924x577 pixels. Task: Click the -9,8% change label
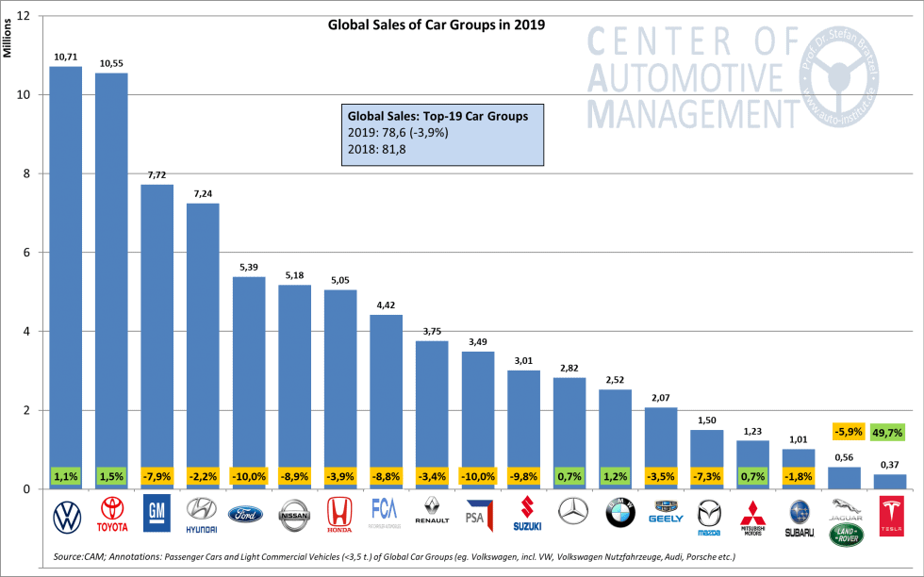click(524, 476)
